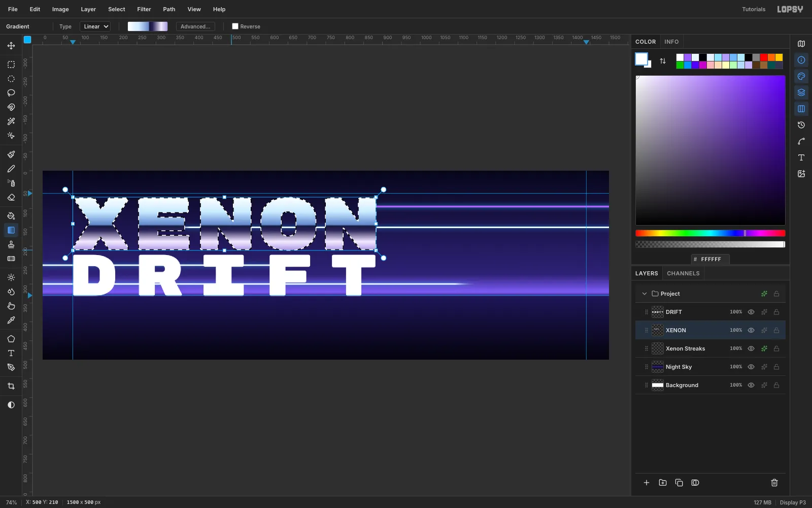Hide the XENON layer

click(x=751, y=330)
